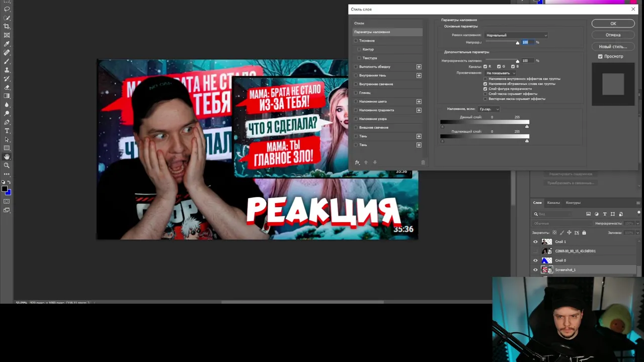Select the Screenshot_1 layer thumbnail
This screenshot has width=644, height=362.
(546, 270)
